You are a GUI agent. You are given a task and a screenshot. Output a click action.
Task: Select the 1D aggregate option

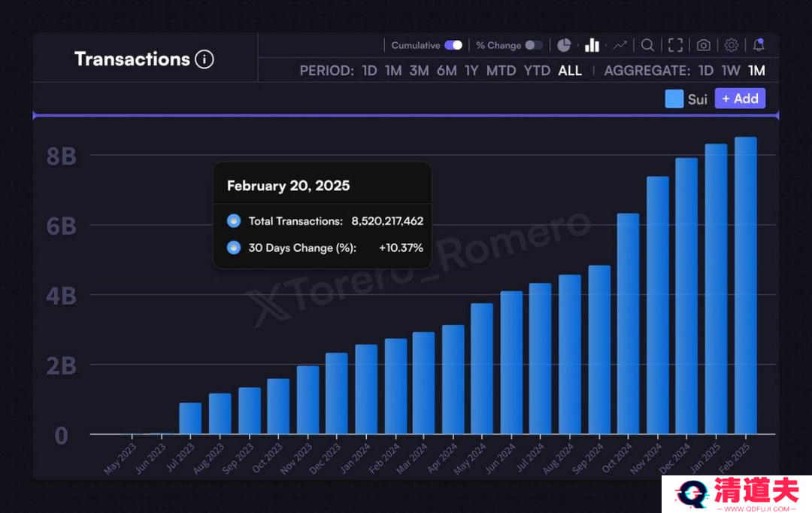[706, 71]
